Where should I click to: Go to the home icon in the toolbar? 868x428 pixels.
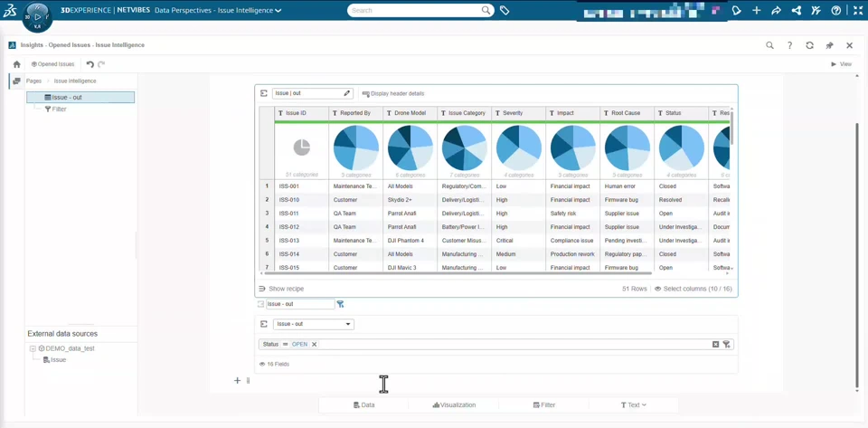click(16, 64)
